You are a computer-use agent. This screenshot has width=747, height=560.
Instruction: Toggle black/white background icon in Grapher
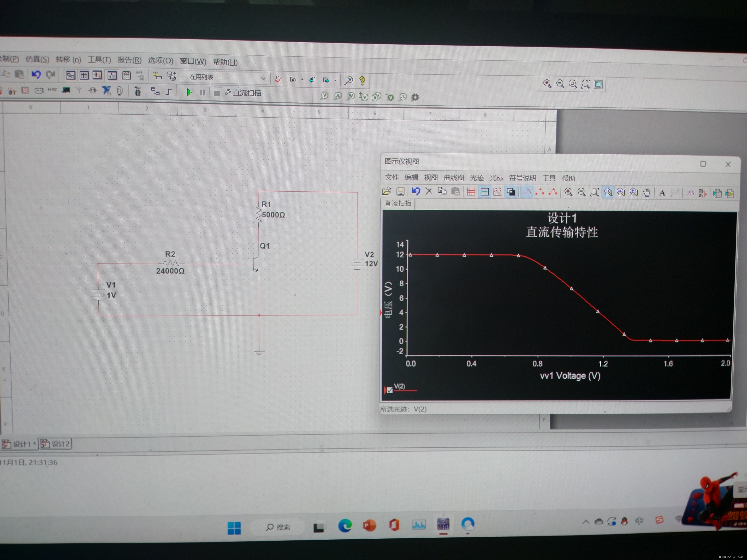(x=511, y=192)
